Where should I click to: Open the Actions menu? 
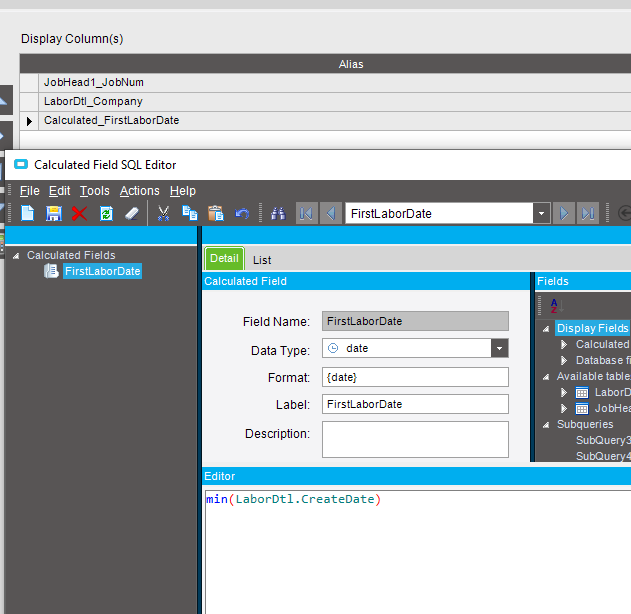(140, 191)
